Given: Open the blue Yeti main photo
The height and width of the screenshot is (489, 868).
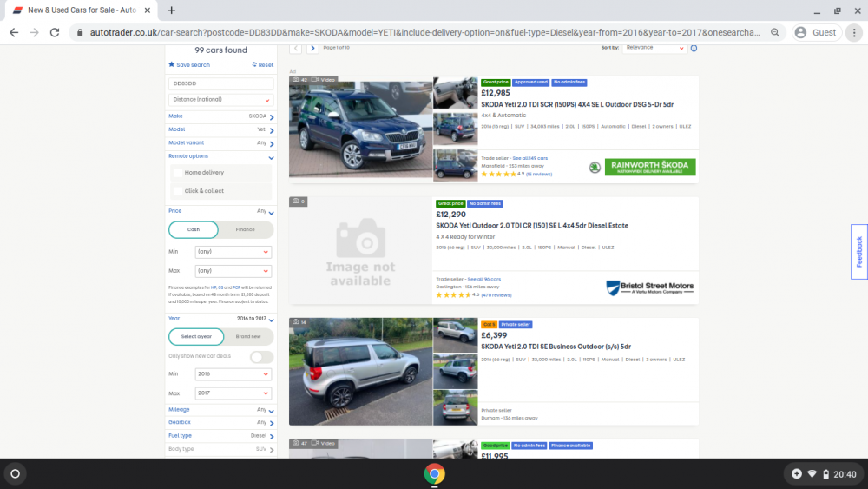Looking at the screenshot, I should (360, 128).
